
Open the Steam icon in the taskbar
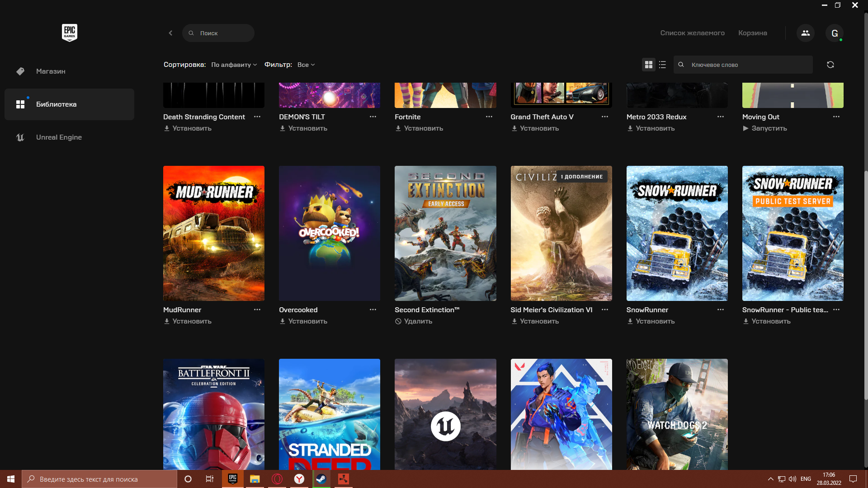click(x=321, y=479)
